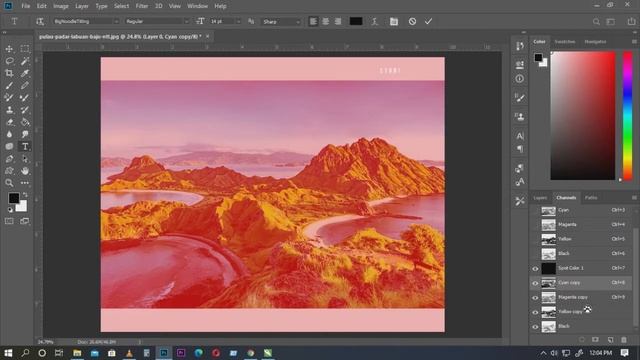Hide the Magenta copy channel
The image size is (640, 360).
pyautogui.click(x=535, y=298)
